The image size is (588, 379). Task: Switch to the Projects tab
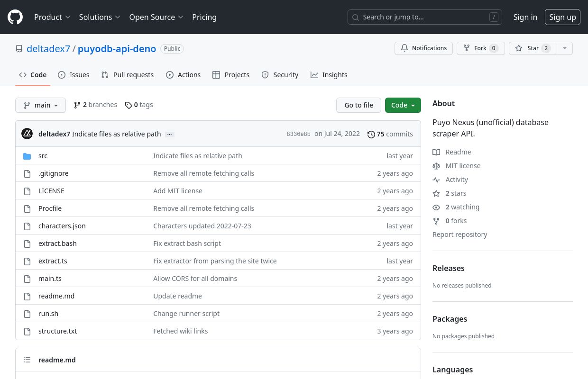[x=231, y=75]
